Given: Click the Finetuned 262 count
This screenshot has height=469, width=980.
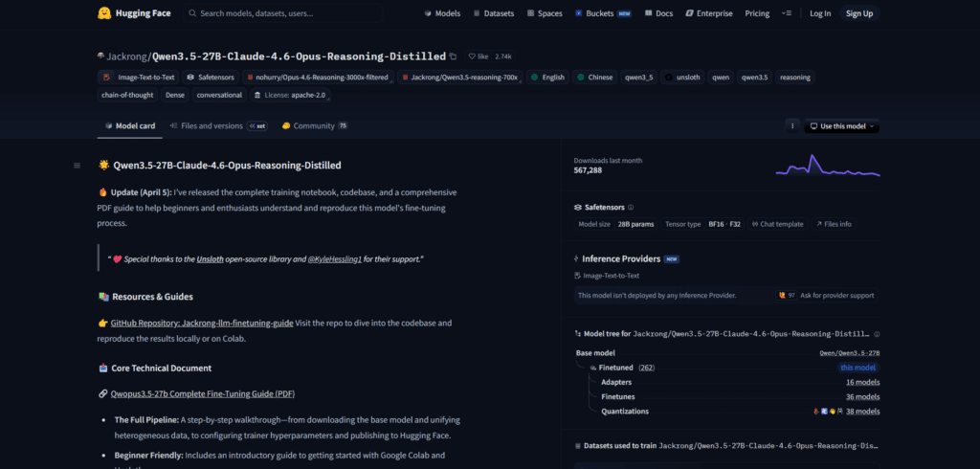Looking at the screenshot, I should (647, 368).
